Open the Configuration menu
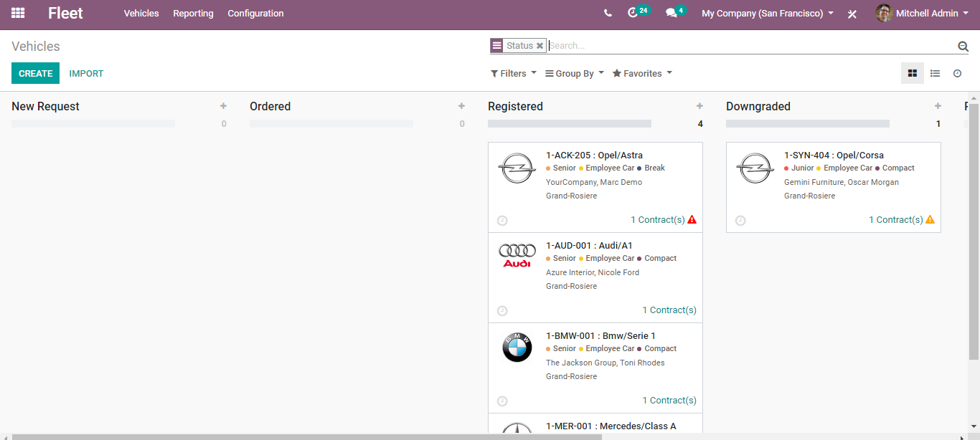The image size is (980, 440). click(255, 13)
